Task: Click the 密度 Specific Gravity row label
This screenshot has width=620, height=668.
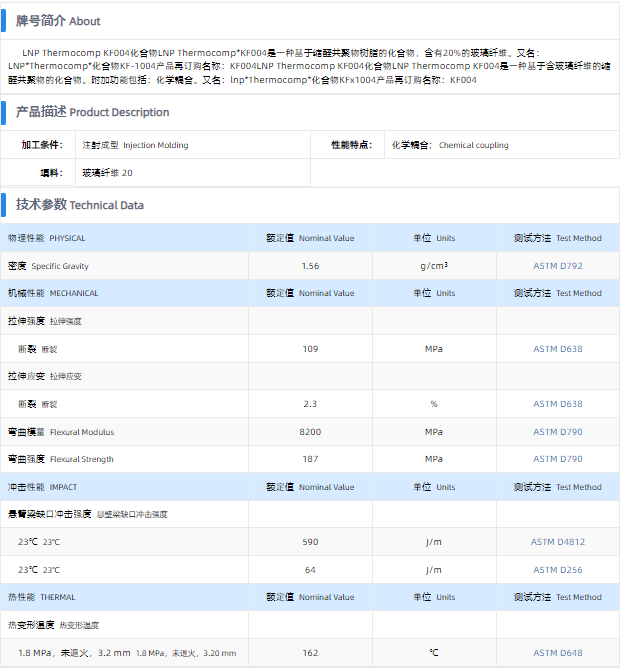Action: 48,266
